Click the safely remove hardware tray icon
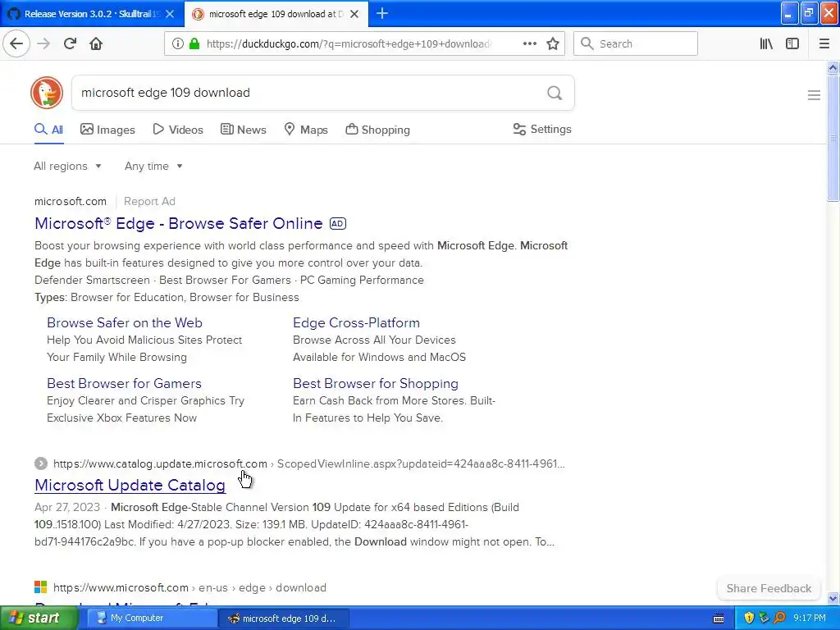This screenshot has width=840, height=630. coord(764,618)
